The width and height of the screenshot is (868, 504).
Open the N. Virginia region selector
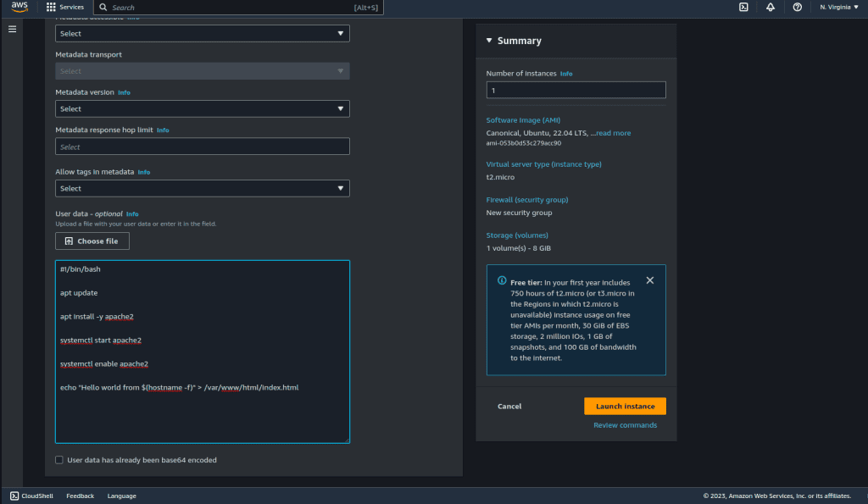click(x=838, y=7)
